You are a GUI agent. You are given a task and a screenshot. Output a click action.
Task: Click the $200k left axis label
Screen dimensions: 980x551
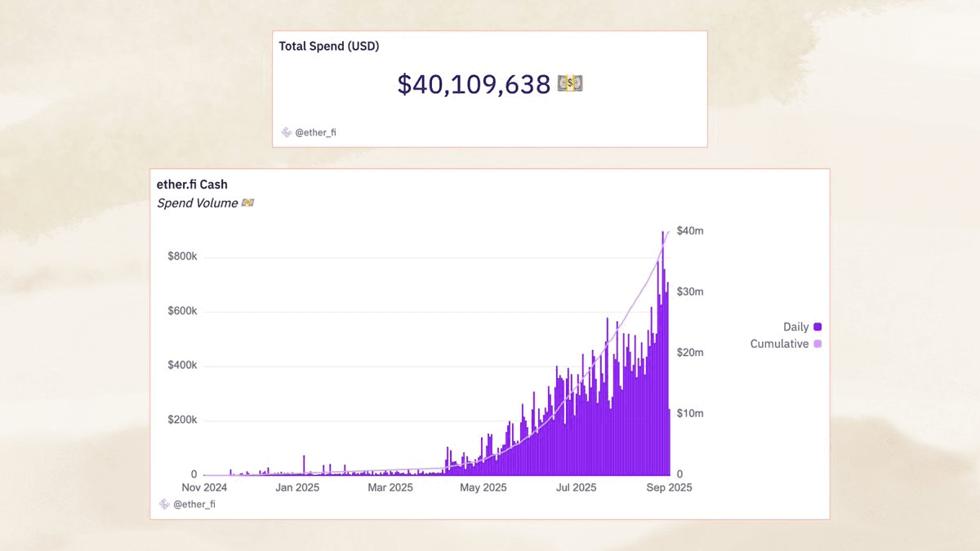[x=182, y=420]
